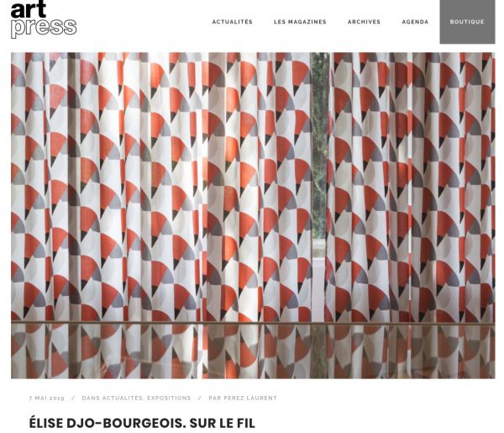
Task: Click the slash separator before the author
Action: (x=200, y=398)
